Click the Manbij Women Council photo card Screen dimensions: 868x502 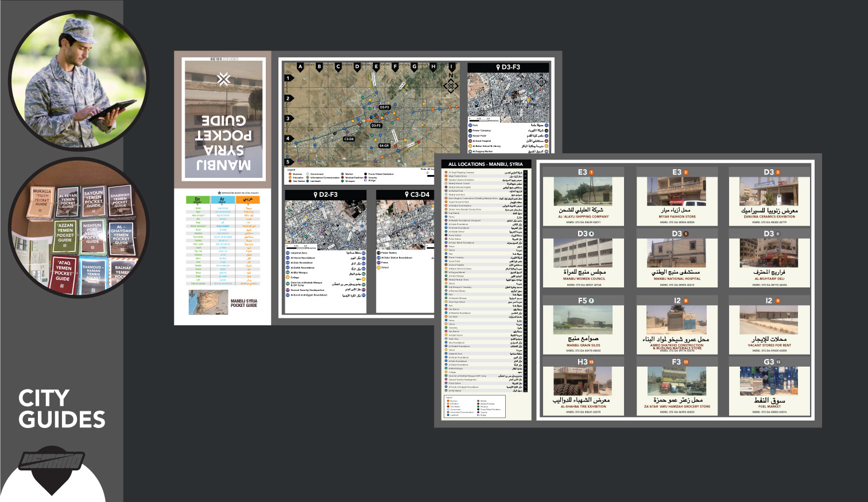tap(583, 258)
